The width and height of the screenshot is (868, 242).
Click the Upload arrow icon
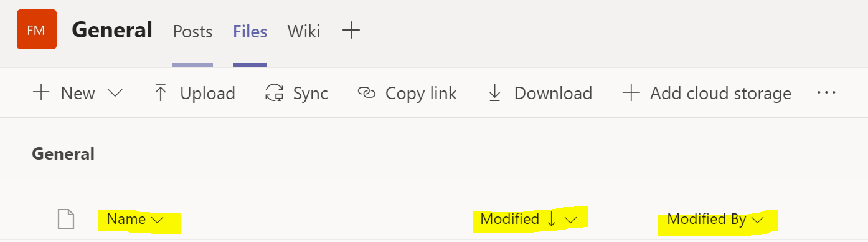(x=161, y=94)
